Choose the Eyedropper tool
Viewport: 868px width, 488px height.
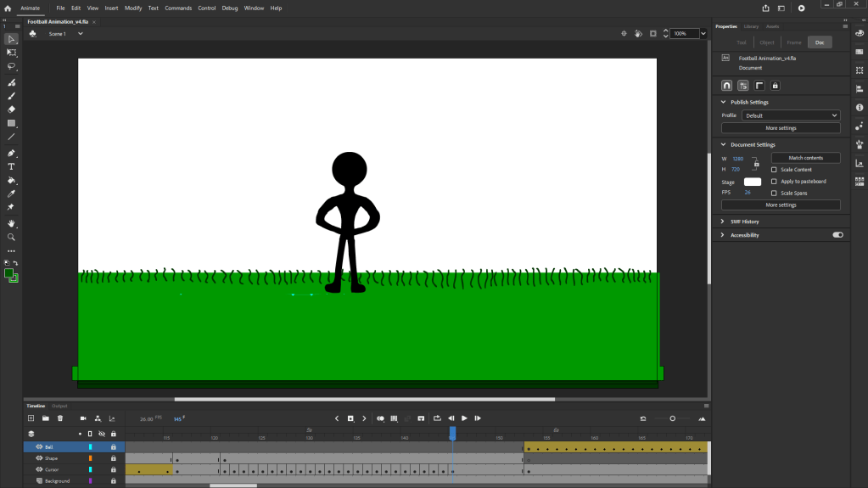point(12,194)
